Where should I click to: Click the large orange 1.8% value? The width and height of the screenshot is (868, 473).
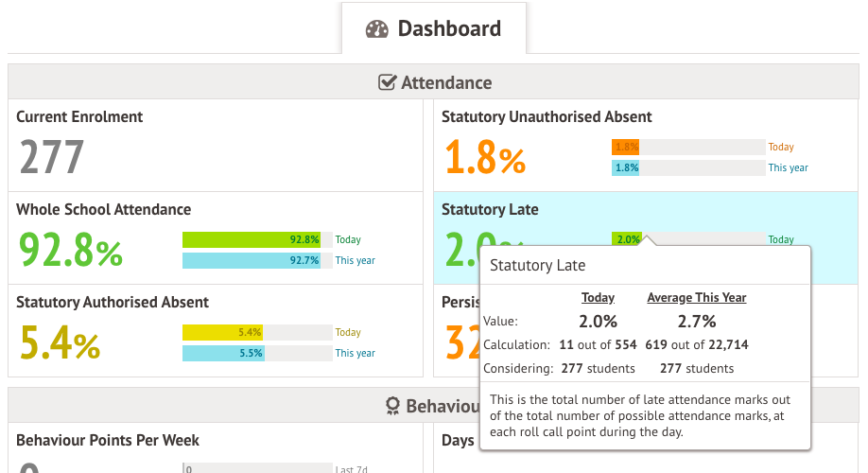(x=484, y=157)
